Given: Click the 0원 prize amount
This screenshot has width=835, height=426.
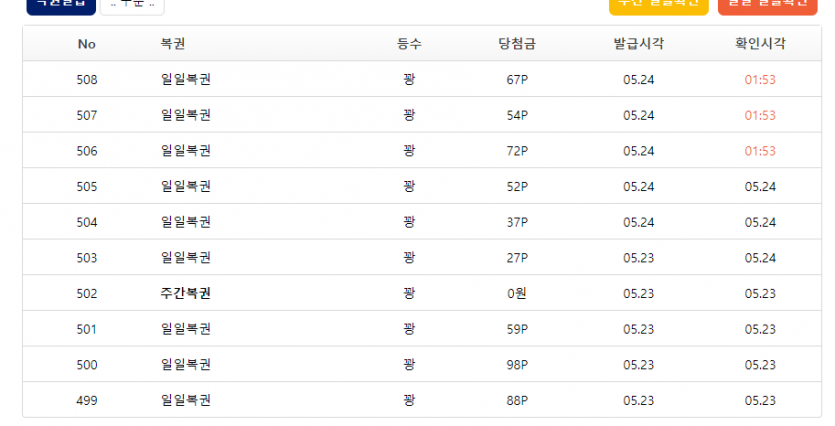Looking at the screenshot, I should [x=517, y=293].
